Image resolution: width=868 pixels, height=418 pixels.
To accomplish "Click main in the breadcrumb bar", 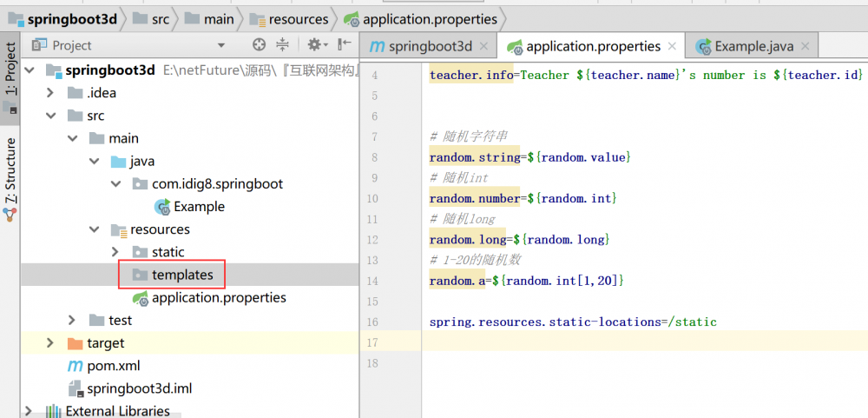I will 219,19.
